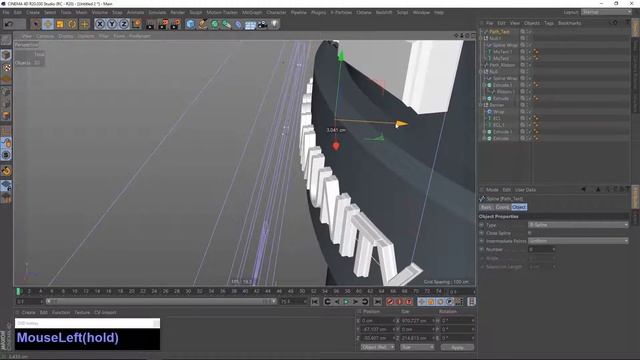Open the Type dropdown set to B-Spline
The height and width of the screenshot is (360, 640).
coord(578,225)
